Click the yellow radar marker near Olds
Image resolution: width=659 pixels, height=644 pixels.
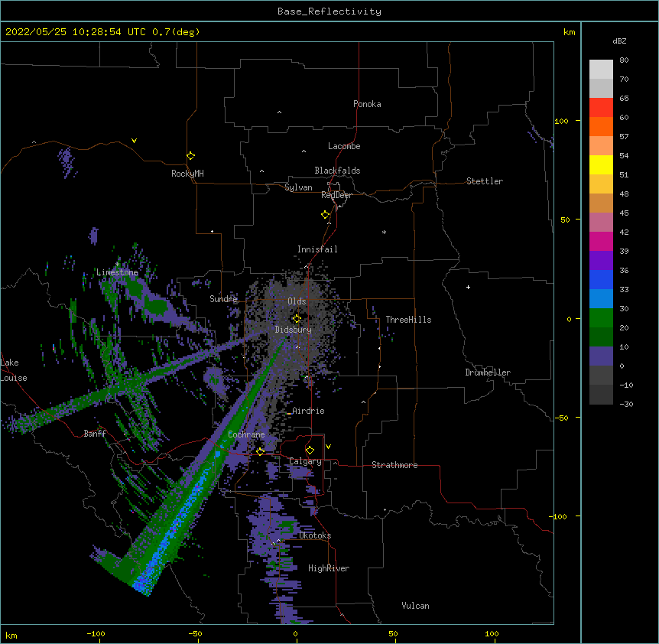coord(297,319)
